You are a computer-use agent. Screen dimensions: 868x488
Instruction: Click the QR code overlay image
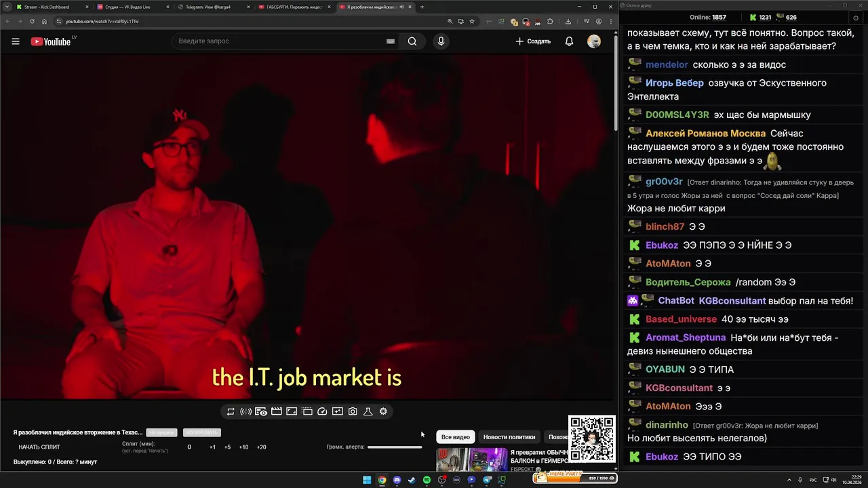(591, 439)
